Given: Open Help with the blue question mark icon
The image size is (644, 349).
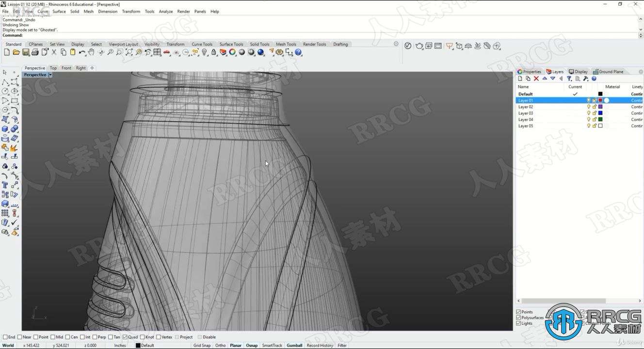Looking at the screenshot, I should pos(298,52).
